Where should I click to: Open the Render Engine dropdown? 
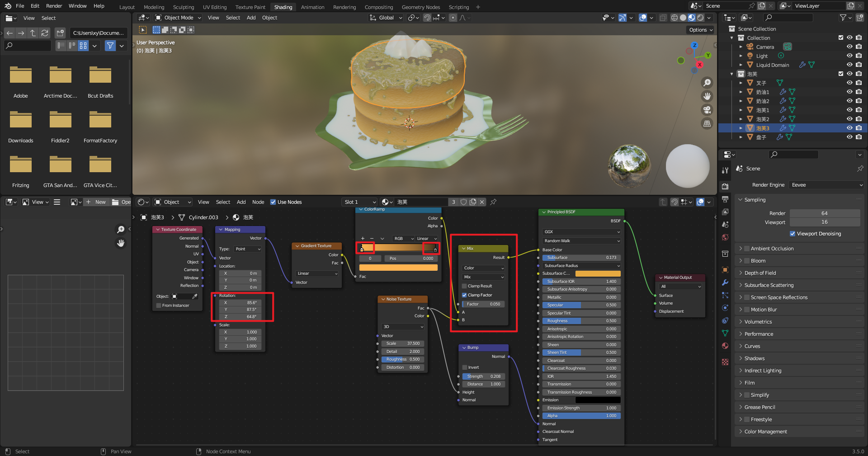[x=826, y=185]
